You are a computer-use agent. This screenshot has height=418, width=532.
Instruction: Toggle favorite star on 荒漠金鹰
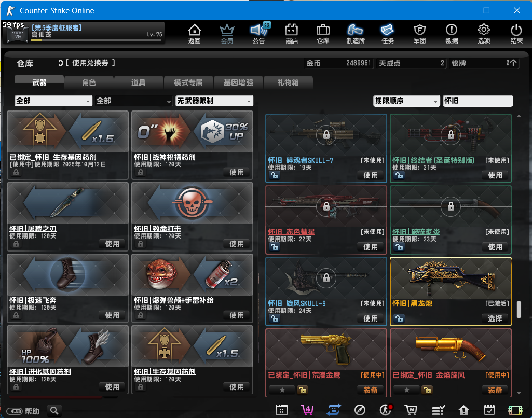pos(282,390)
